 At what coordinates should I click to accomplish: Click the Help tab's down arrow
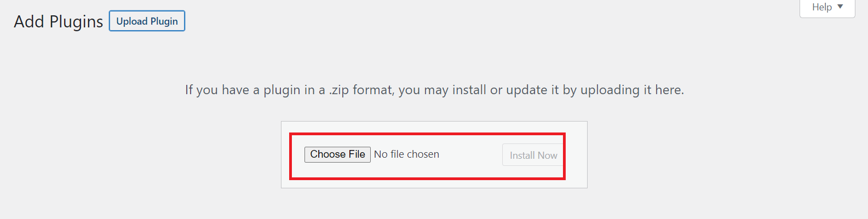[840, 7]
